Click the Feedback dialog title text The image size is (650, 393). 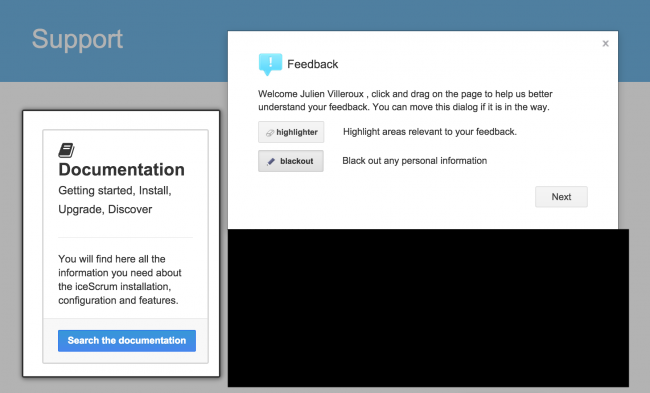click(313, 64)
